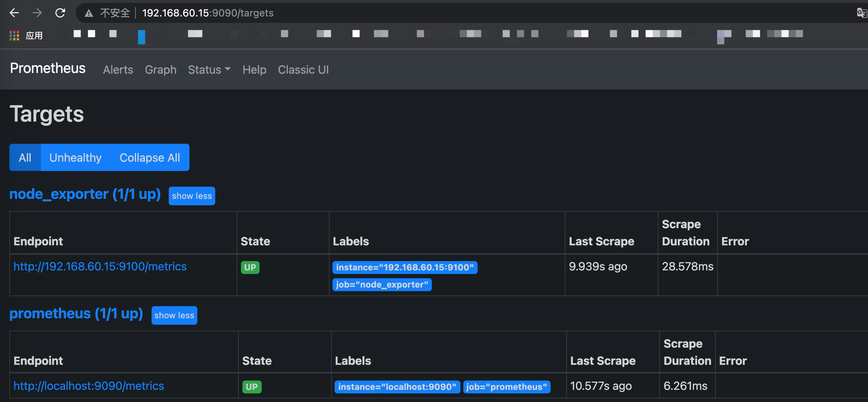Click node_exporter metrics endpoint link

point(100,266)
